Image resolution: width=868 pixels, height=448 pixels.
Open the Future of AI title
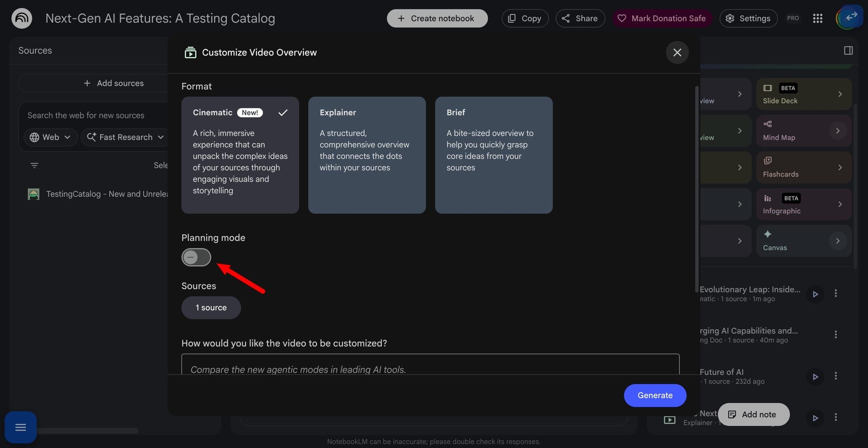(x=721, y=372)
